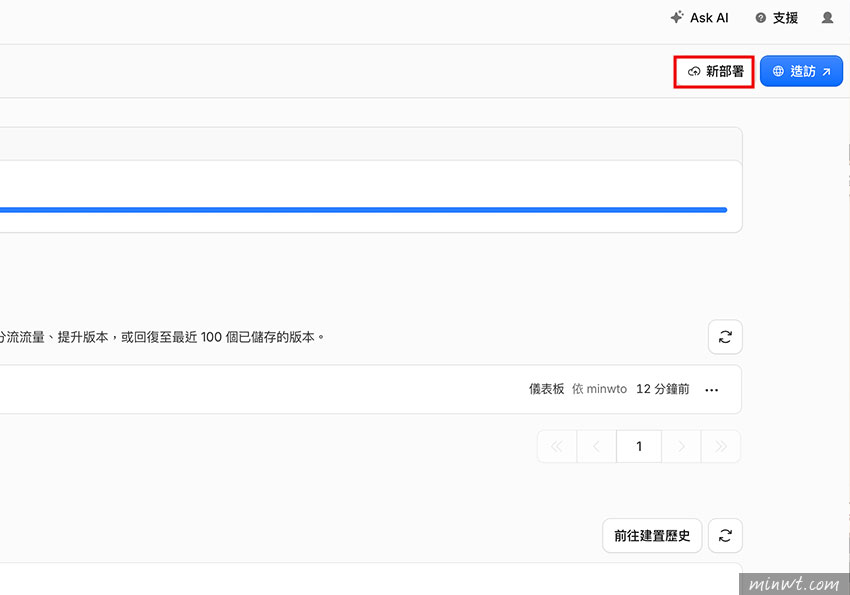Open the Ask AI assistant
The height and width of the screenshot is (595, 850).
click(x=699, y=18)
